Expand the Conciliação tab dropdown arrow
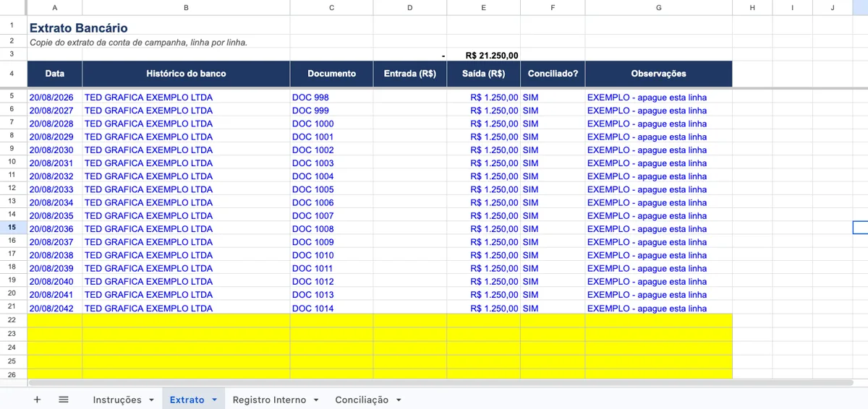The height and width of the screenshot is (409, 868). (x=399, y=400)
